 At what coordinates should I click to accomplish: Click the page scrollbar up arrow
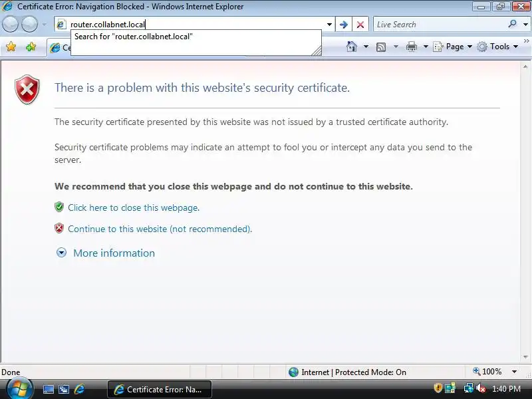525,67
